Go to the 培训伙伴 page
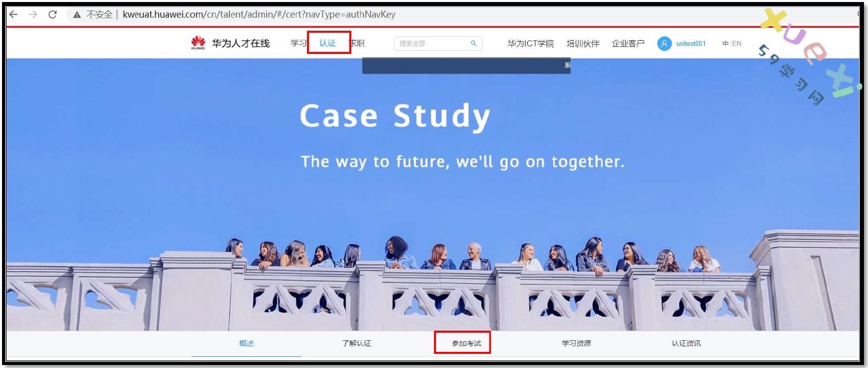This screenshot has width=868, height=368. tap(583, 43)
